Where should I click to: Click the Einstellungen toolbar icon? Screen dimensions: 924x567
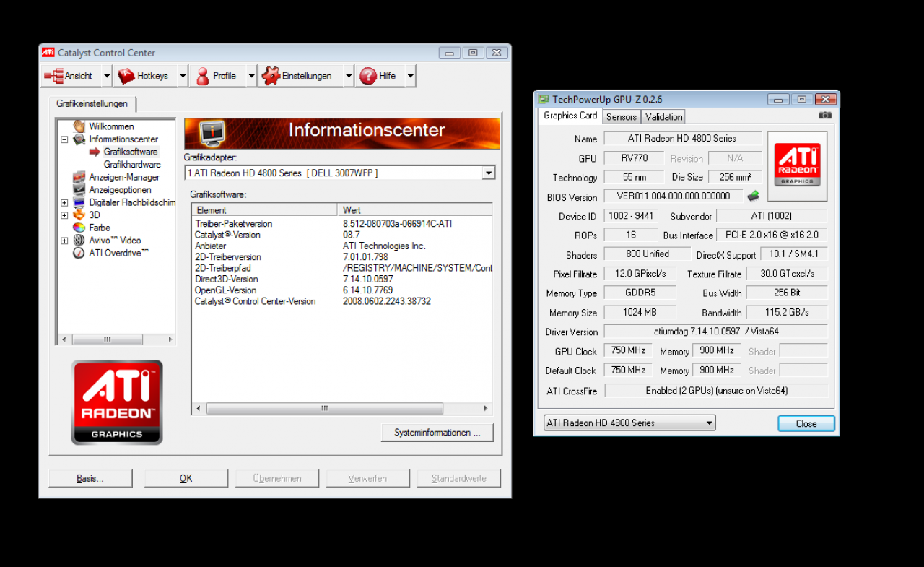tap(271, 76)
